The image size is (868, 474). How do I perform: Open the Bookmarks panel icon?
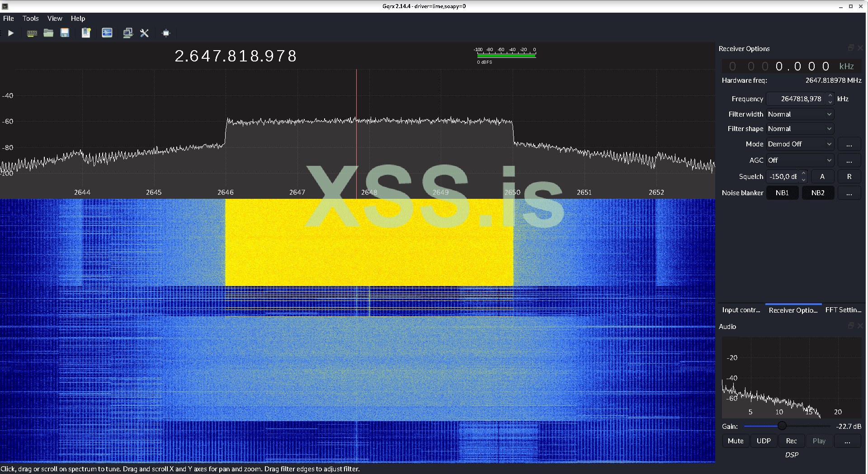coord(86,33)
